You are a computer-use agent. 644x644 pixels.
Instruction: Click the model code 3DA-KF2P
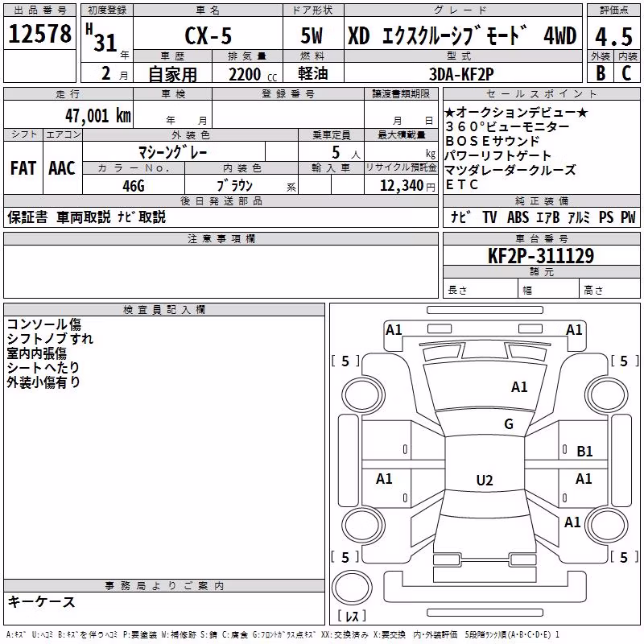461,74
